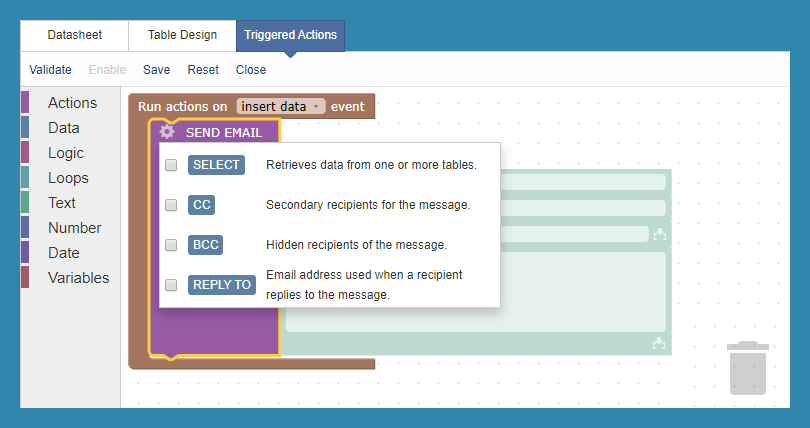Click the Validate button
The width and height of the screenshot is (810, 428).
[x=50, y=70]
